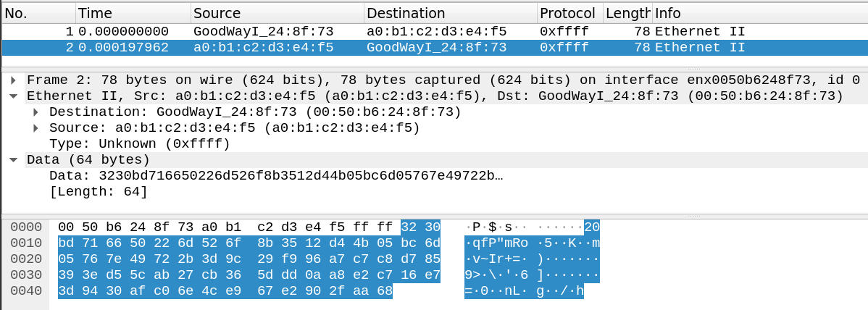
Task: Select packet number 2 in list
Action: (x=434, y=48)
